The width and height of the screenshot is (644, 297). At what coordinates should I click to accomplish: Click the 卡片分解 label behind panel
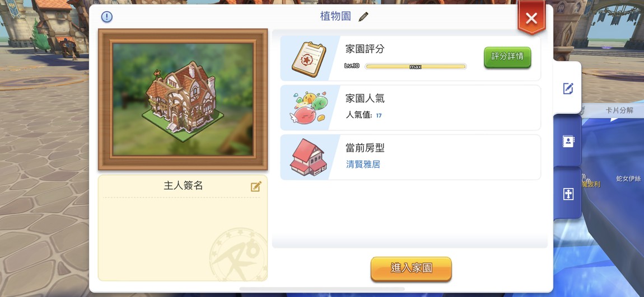point(619,110)
